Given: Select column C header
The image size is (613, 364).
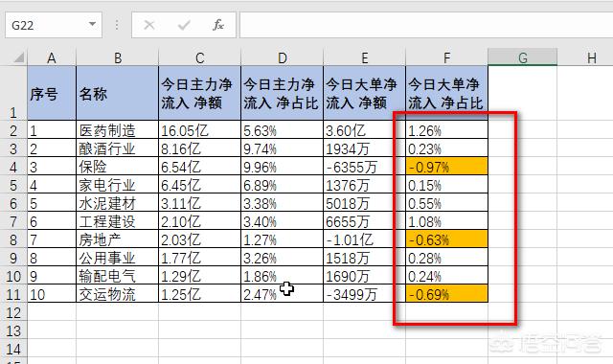Looking at the screenshot, I should tap(200, 57).
